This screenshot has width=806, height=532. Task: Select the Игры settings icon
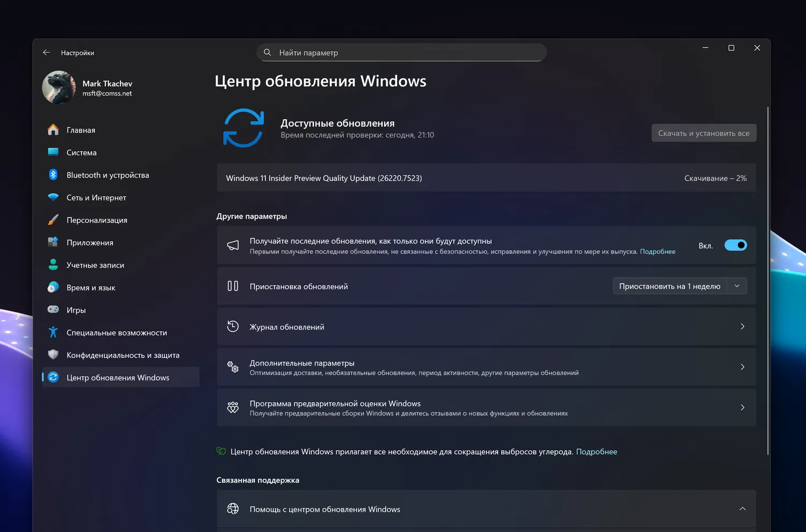pyautogui.click(x=53, y=310)
